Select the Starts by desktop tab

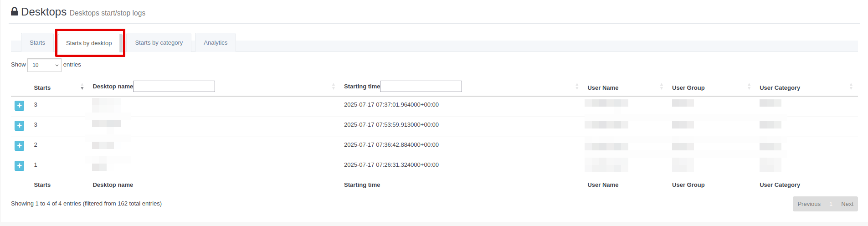coord(89,43)
